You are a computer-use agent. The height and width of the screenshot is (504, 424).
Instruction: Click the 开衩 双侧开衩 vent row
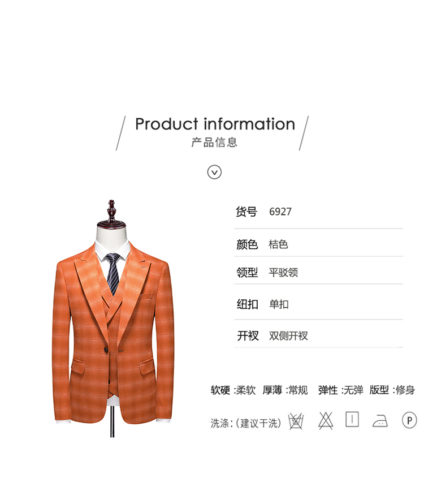[318, 335]
